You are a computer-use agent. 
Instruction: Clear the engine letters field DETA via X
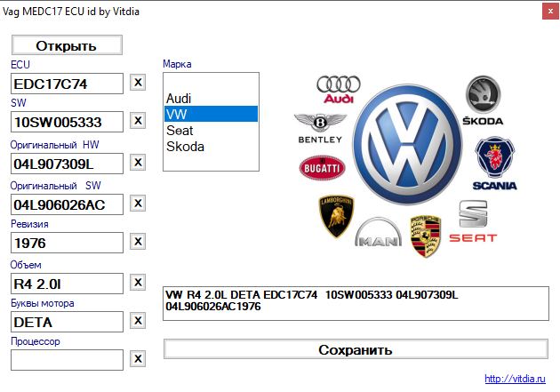[138, 321]
